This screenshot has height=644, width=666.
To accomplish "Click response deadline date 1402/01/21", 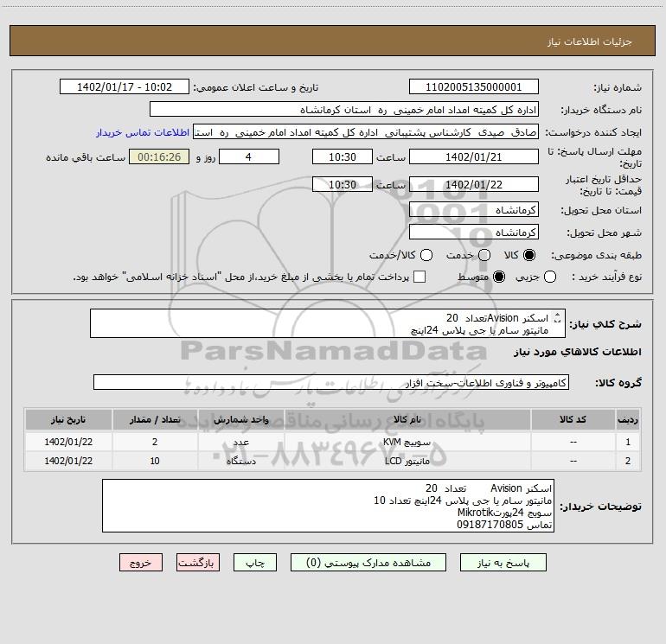I will coord(474,157).
